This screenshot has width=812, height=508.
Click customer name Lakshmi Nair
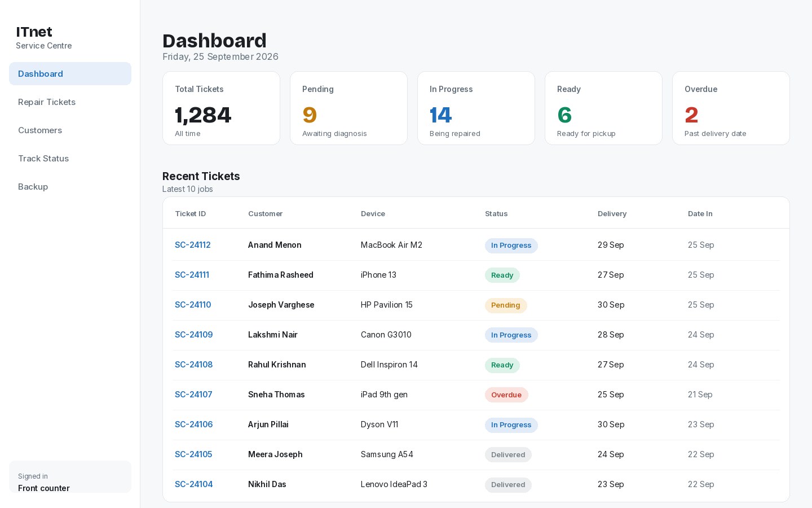(x=272, y=335)
